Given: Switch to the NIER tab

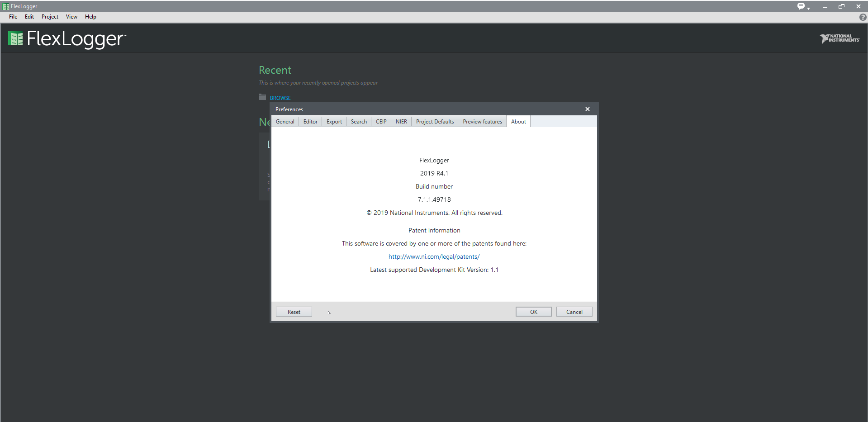Looking at the screenshot, I should tap(401, 122).
